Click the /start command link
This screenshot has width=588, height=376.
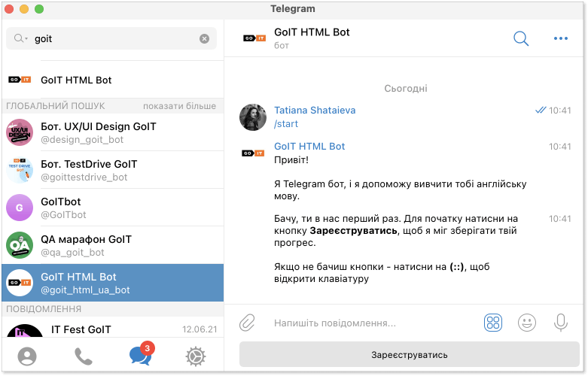point(286,123)
